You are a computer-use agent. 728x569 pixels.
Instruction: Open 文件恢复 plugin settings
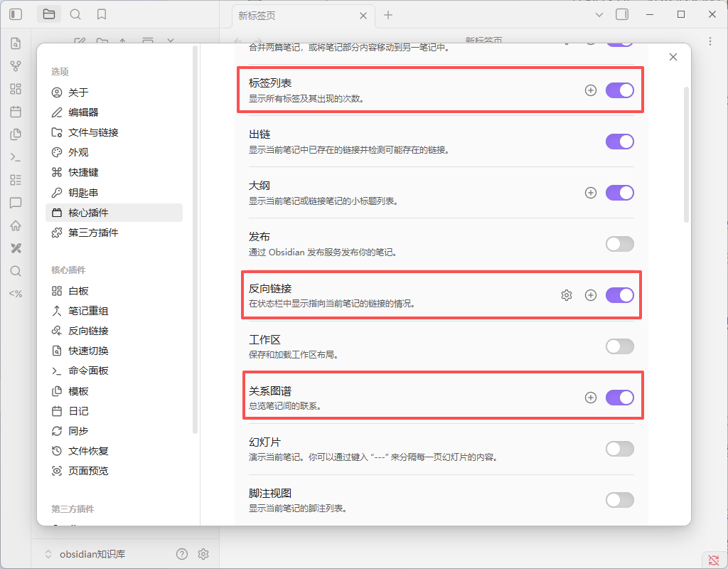(114, 451)
